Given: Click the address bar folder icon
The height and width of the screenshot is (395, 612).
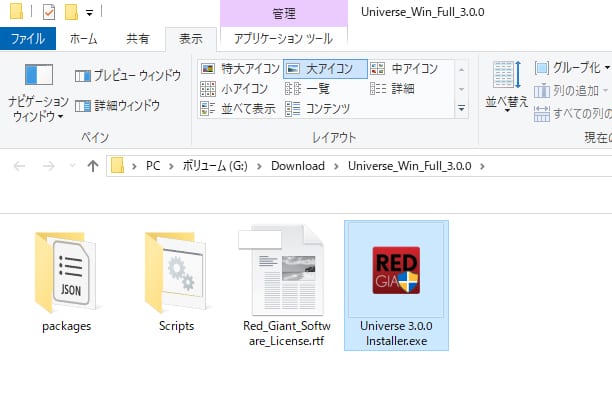Looking at the screenshot, I should (x=117, y=166).
